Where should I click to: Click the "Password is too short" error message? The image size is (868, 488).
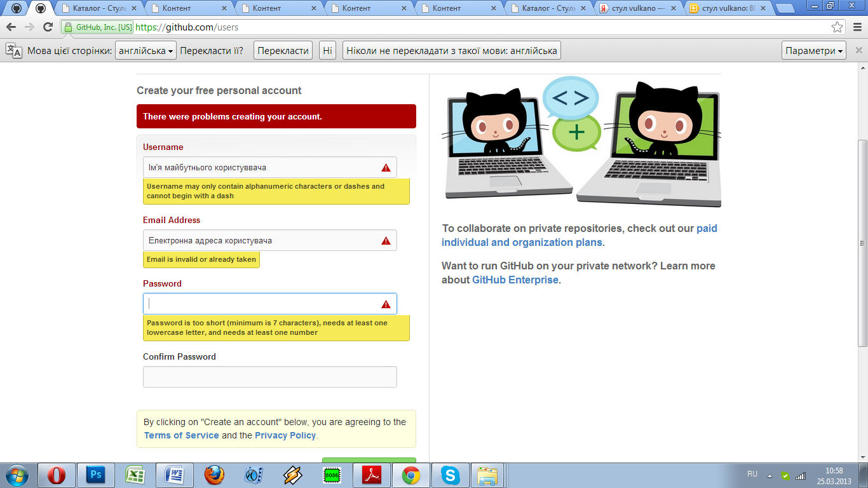(276, 327)
